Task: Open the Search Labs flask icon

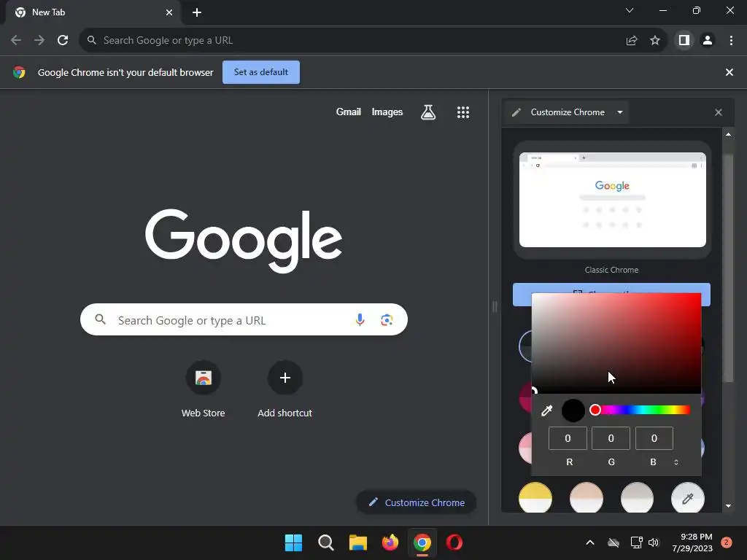Action: click(428, 112)
